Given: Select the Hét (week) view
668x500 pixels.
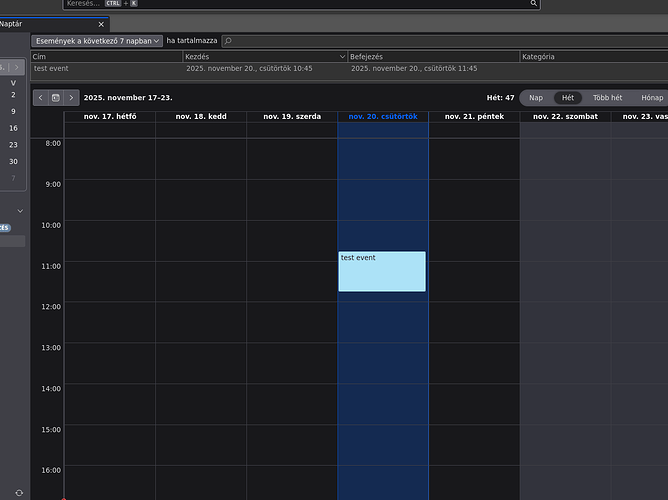Looking at the screenshot, I should click(568, 98).
